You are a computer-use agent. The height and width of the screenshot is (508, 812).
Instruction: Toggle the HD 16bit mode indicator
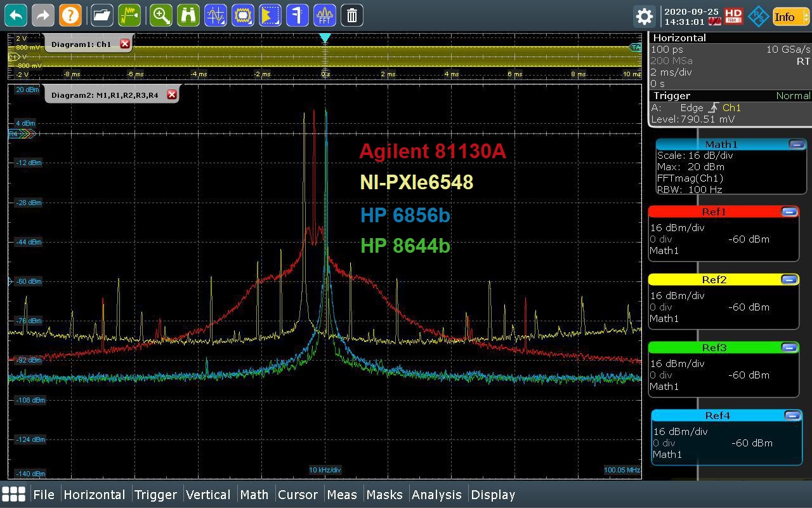coord(733,16)
